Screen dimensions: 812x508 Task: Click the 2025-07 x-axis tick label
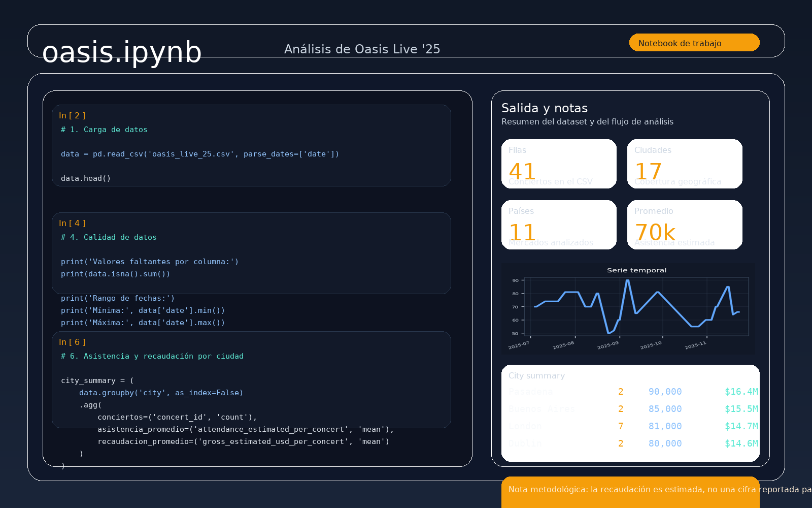519,345
